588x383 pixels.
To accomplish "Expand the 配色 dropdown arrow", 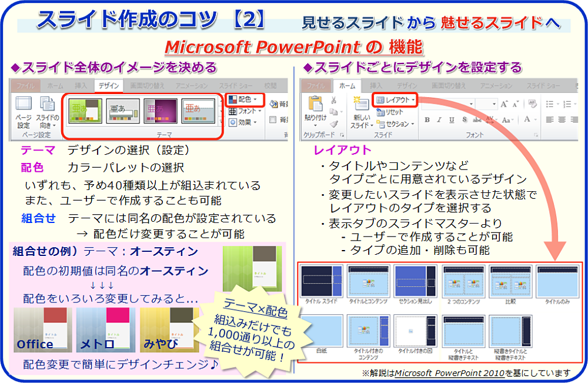I will (x=255, y=99).
